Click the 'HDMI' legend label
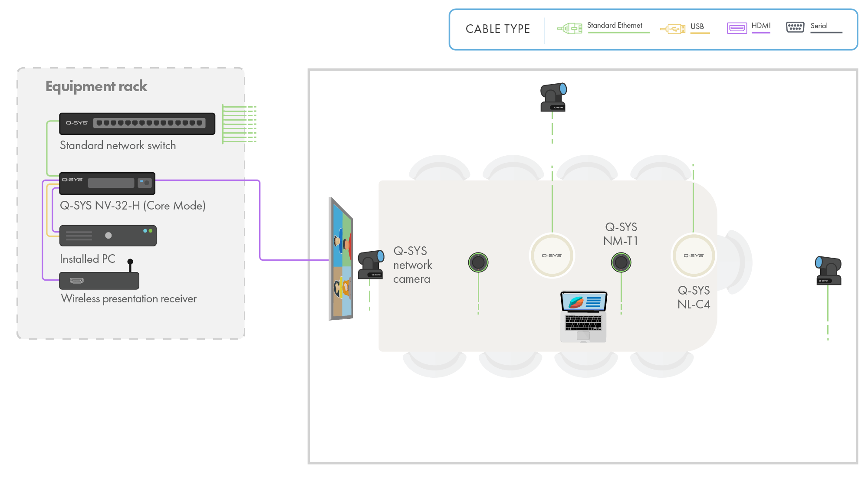The height and width of the screenshot is (488, 868). 761,26
